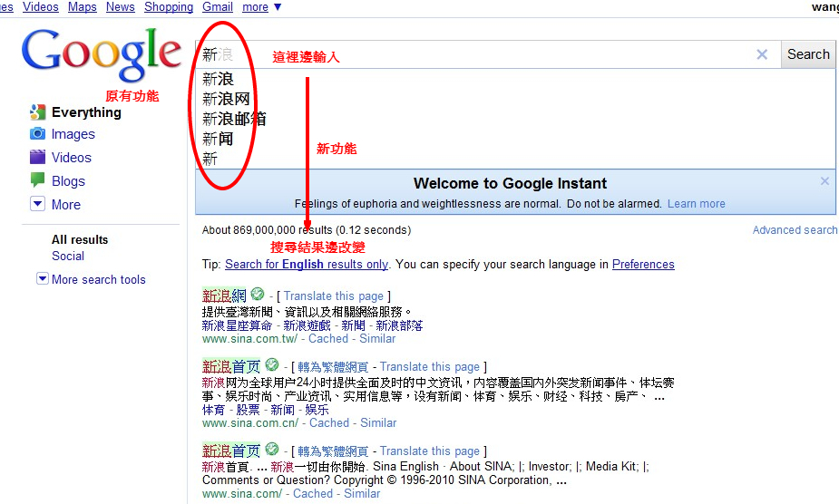Screen dimensions: 839x504
Task: Open 新浪部落 sublink
Action: point(399,325)
